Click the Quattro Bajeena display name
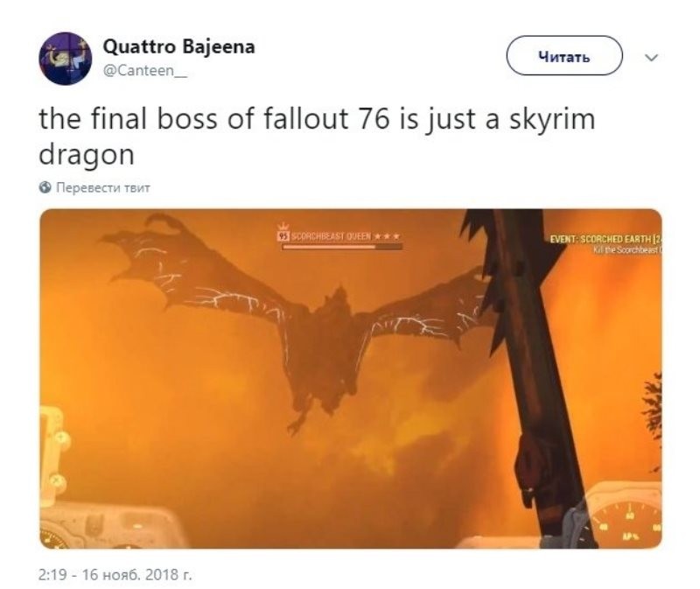This screenshot has width=700, height=589. pyautogui.click(x=179, y=46)
